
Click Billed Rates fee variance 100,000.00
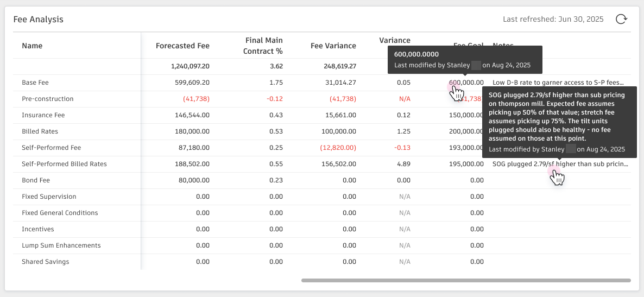coord(340,131)
